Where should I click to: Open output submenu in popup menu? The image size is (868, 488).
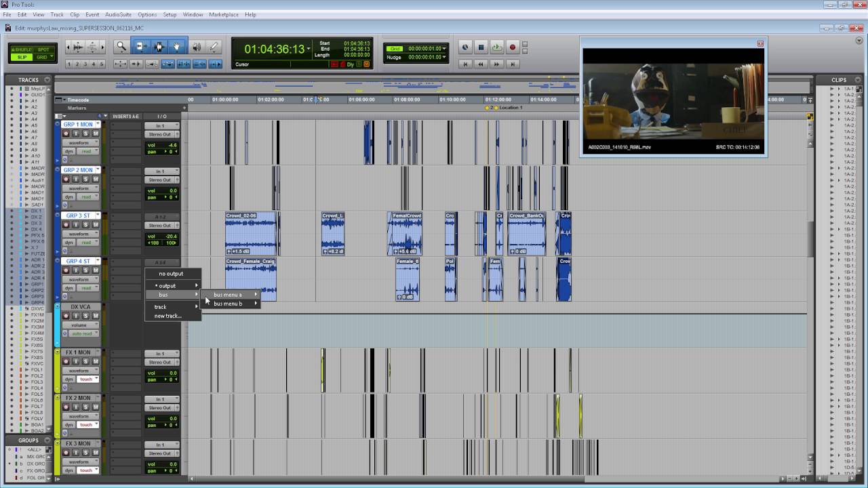(173, 285)
